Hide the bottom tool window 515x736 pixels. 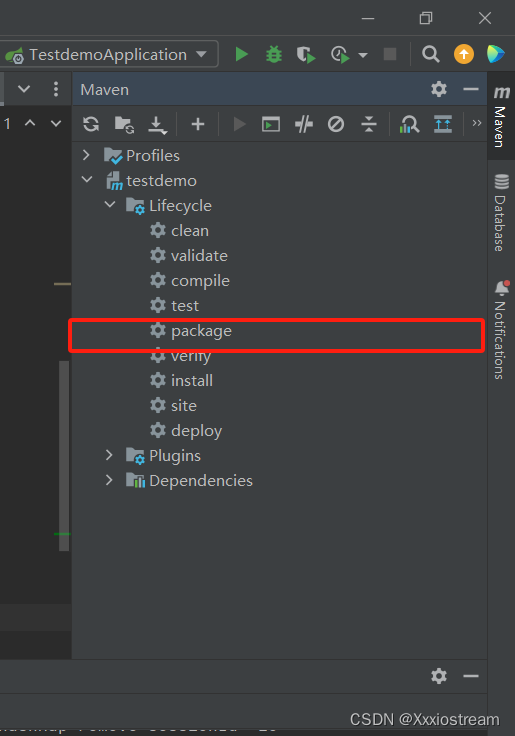pos(470,676)
